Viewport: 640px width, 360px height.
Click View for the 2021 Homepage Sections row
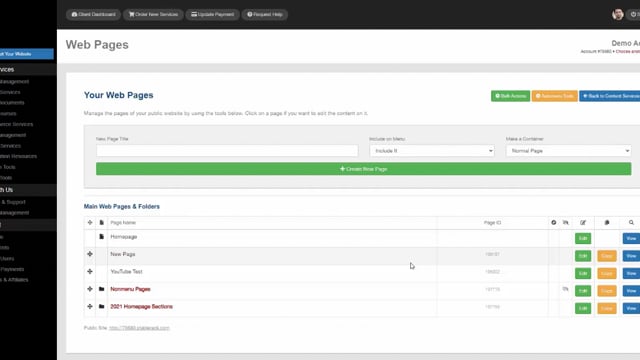(x=631, y=309)
